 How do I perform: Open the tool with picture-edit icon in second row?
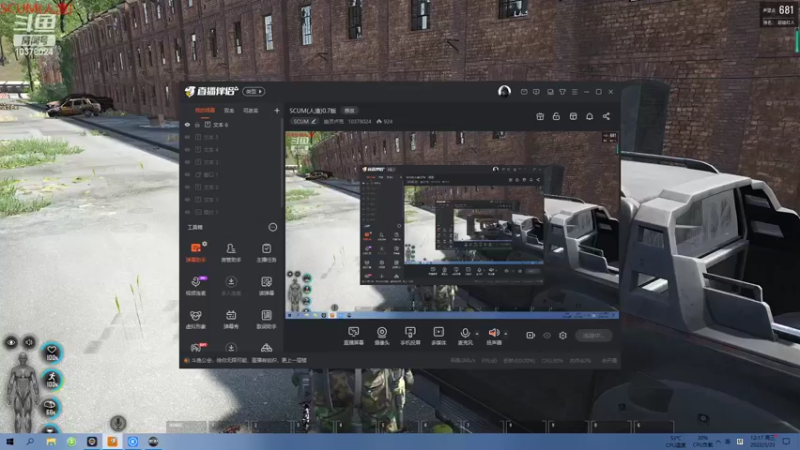point(266,286)
